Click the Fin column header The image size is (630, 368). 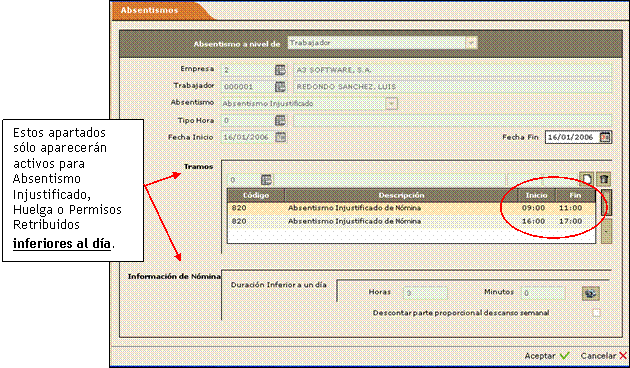click(x=575, y=195)
